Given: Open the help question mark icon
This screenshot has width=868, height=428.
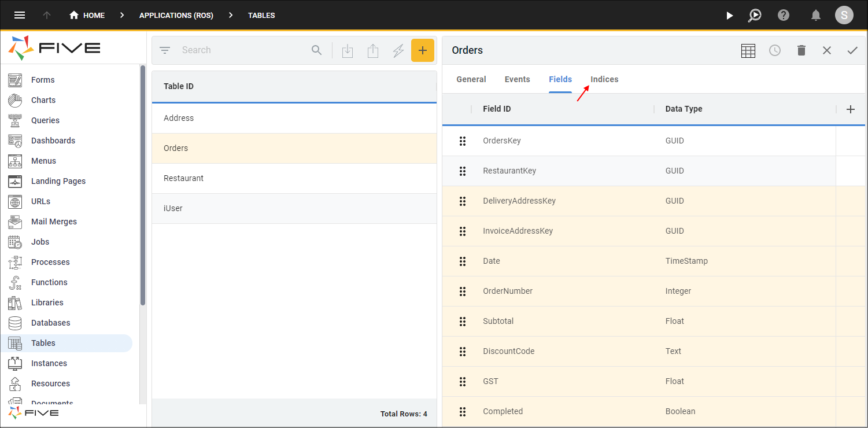Looking at the screenshot, I should click(x=784, y=15).
